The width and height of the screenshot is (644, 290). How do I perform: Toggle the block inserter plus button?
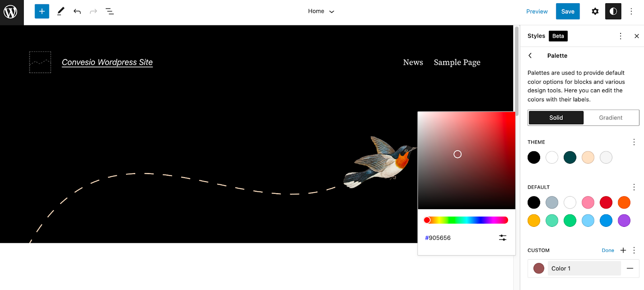pos(42,11)
